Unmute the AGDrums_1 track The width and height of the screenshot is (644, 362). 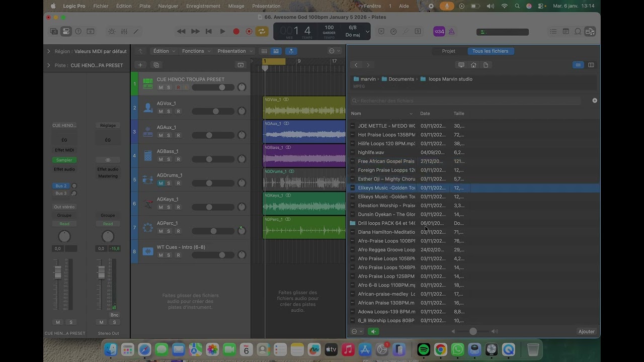tap(161, 183)
